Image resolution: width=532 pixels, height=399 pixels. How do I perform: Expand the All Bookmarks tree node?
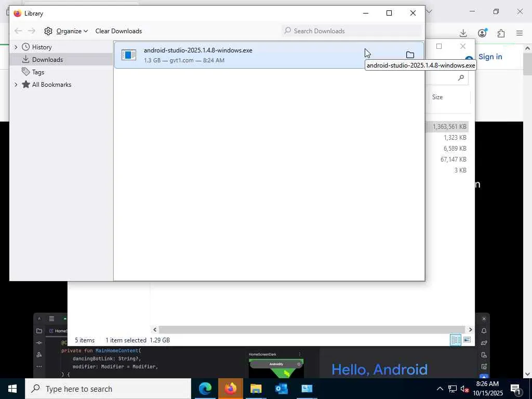[x=16, y=85]
